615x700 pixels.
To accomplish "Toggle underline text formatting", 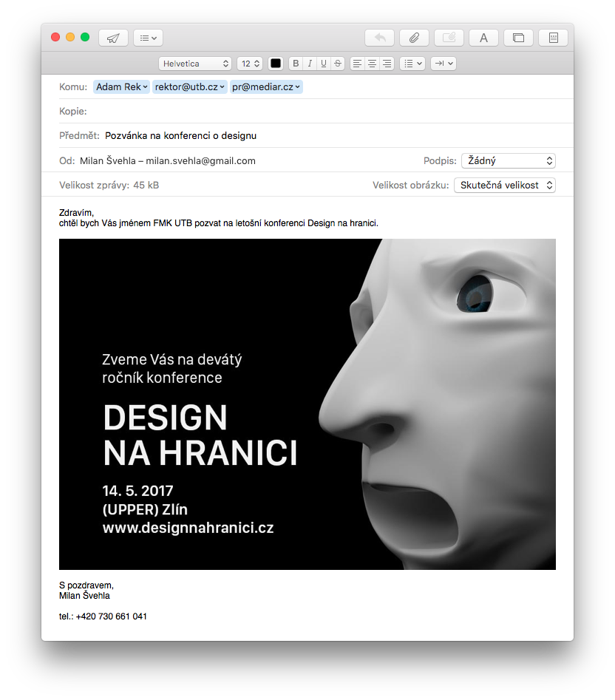I will coord(324,64).
